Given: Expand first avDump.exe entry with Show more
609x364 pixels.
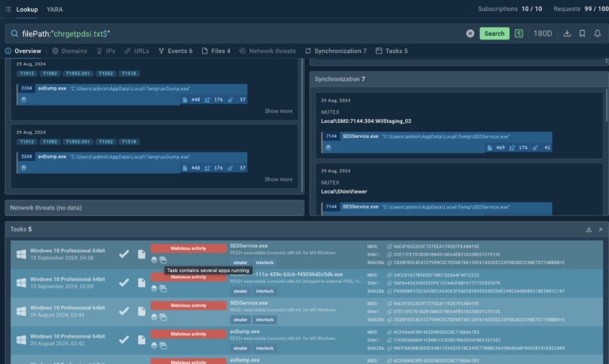Looking at the screenshot, I should (x=278, y=111).
